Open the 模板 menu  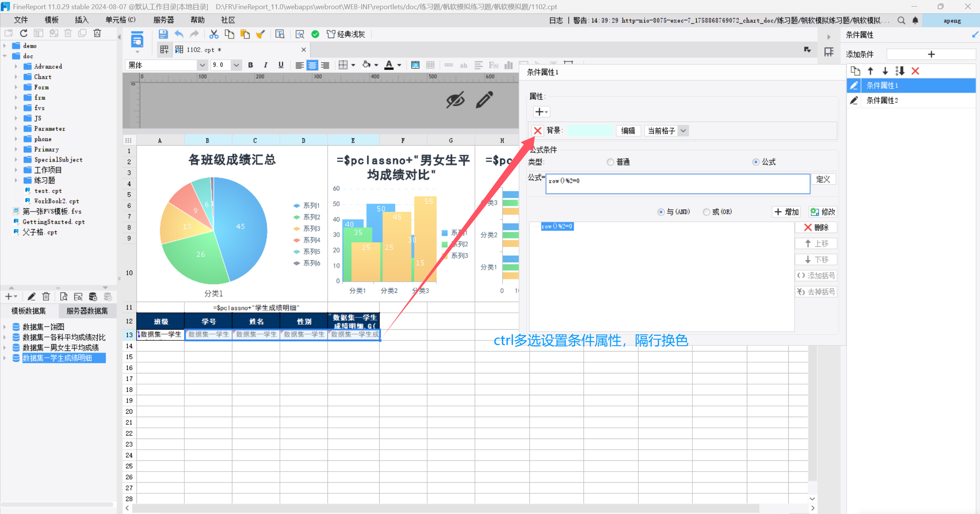pyautogui.click(x=51, y=20)
